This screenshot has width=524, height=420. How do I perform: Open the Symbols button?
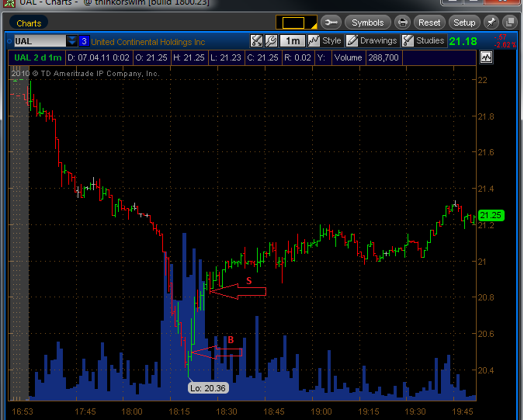click(x=367, y=23)
